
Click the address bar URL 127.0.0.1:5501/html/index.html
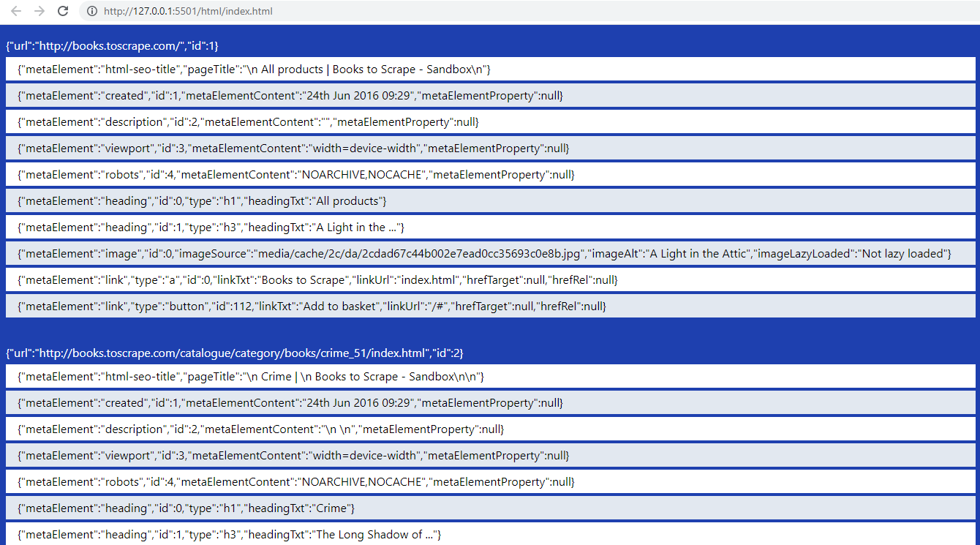pos(188,11)
